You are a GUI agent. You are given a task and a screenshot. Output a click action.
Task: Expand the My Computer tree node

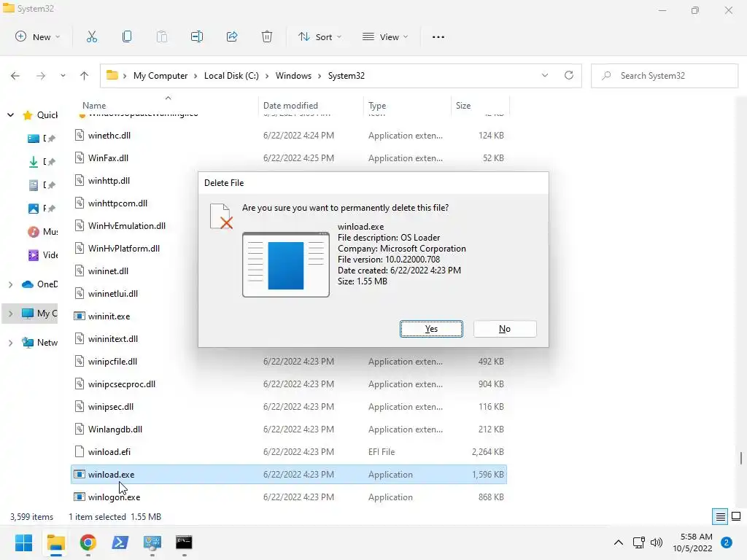10,314
